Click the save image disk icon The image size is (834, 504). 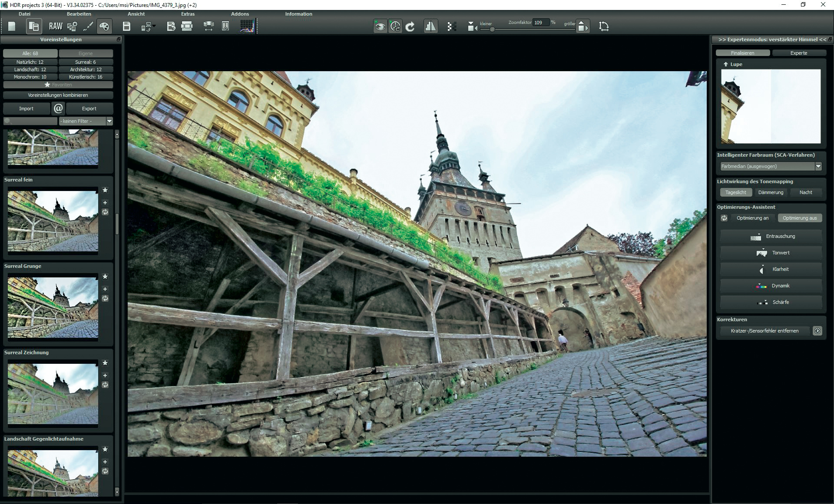tap(126, 26)
